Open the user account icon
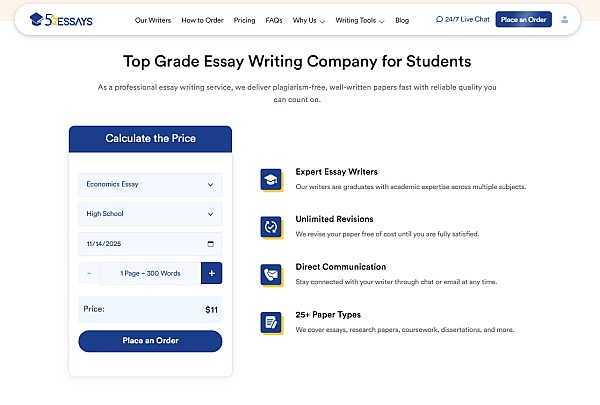 [x=565, y=19]
